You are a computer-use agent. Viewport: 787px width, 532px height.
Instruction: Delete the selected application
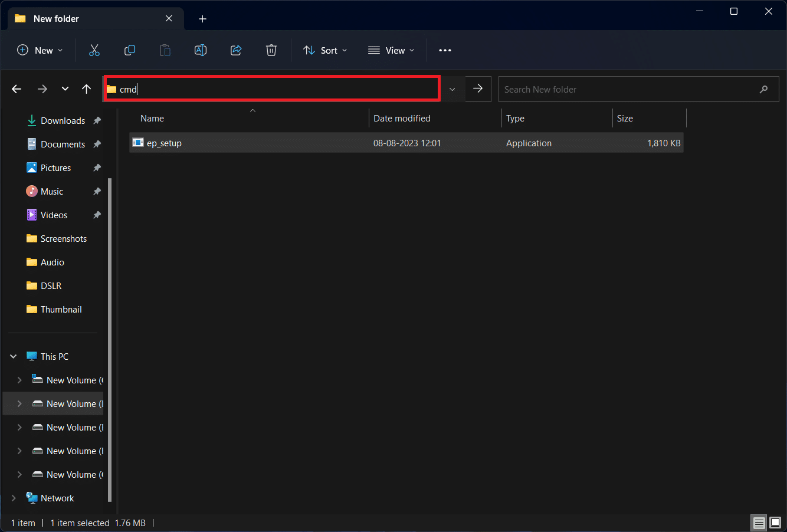click(x=271, y=50)
